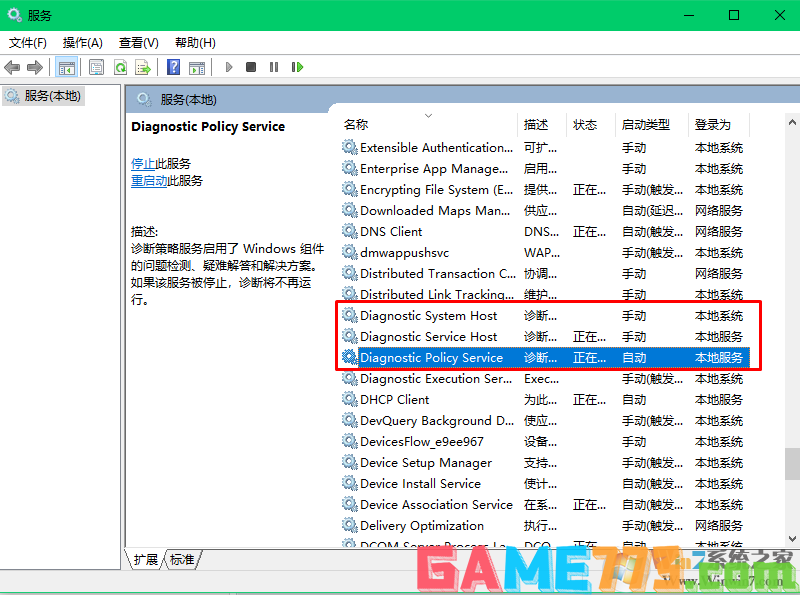Maximize the 服务 window
Viewport: 800px width, 595px height.
[734, 15]
